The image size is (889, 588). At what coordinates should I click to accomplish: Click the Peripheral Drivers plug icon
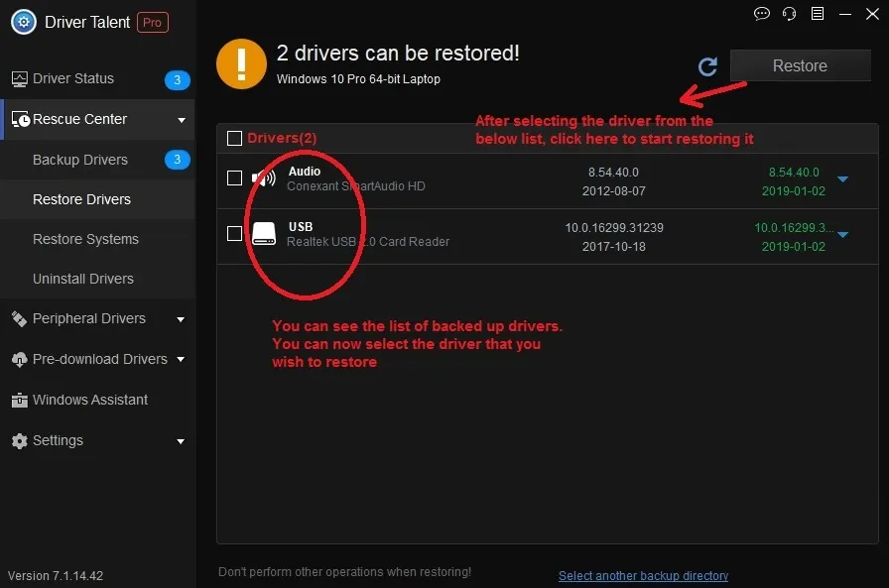point(19,319)
